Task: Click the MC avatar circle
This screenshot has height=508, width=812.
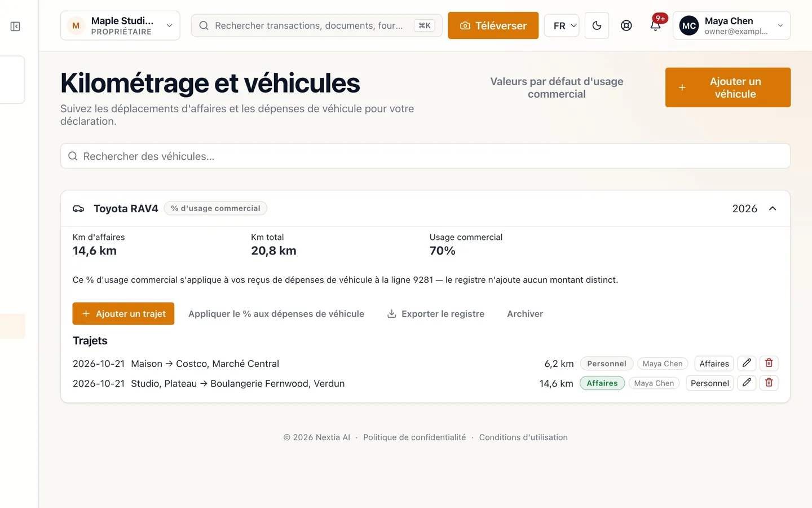Action: 689,26
